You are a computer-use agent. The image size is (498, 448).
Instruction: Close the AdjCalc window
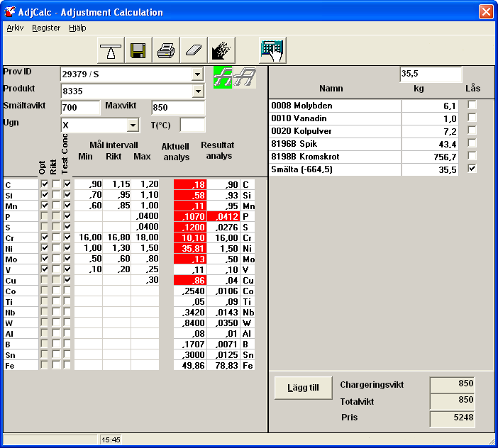486,12
